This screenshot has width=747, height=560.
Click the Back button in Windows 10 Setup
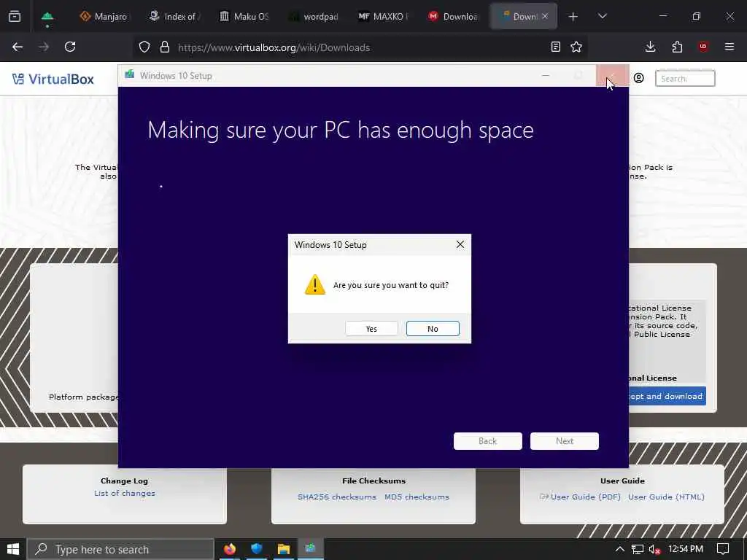pos(488,441)
